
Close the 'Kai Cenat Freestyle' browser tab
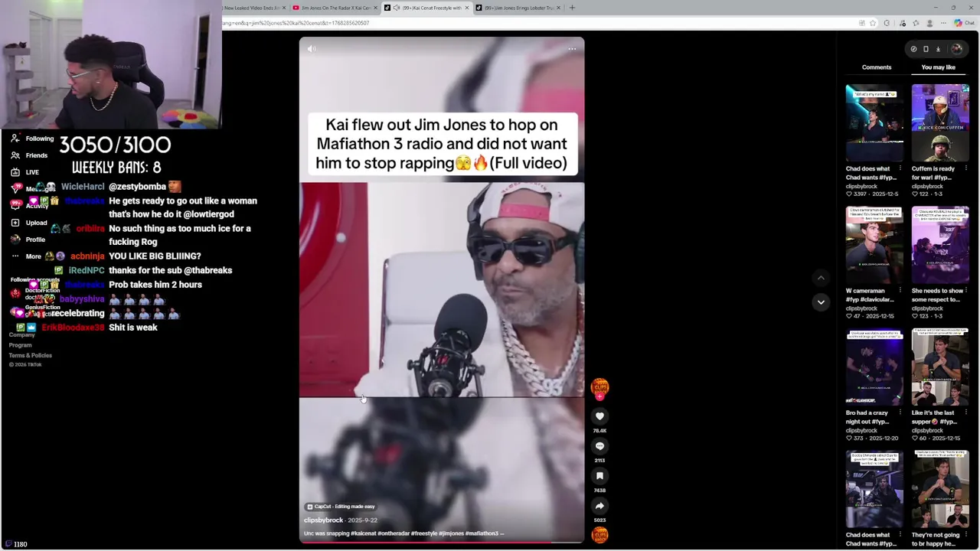[x=466, y=8]
